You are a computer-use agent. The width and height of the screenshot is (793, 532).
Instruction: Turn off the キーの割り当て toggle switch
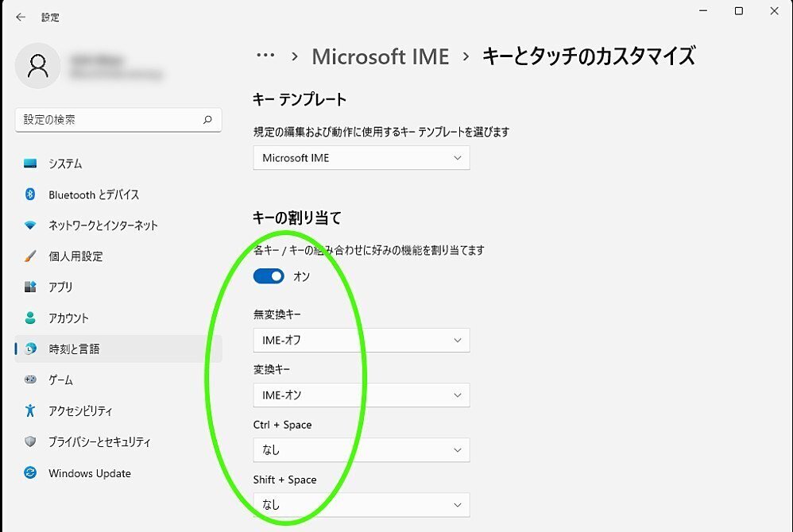click(x=269, y=276)
